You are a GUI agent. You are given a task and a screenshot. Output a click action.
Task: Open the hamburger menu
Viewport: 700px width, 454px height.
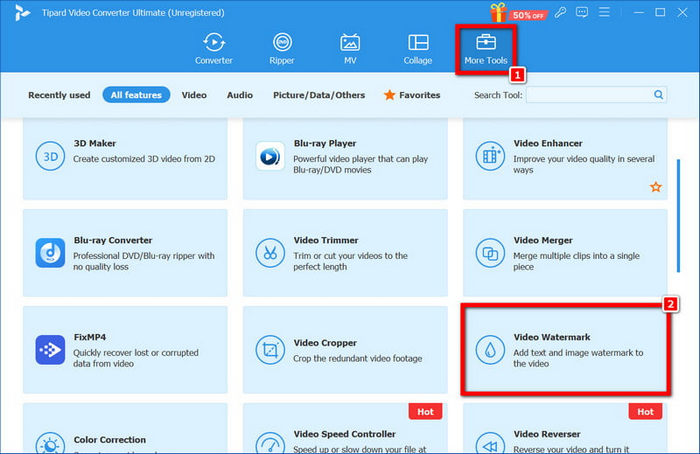[604, 12]
